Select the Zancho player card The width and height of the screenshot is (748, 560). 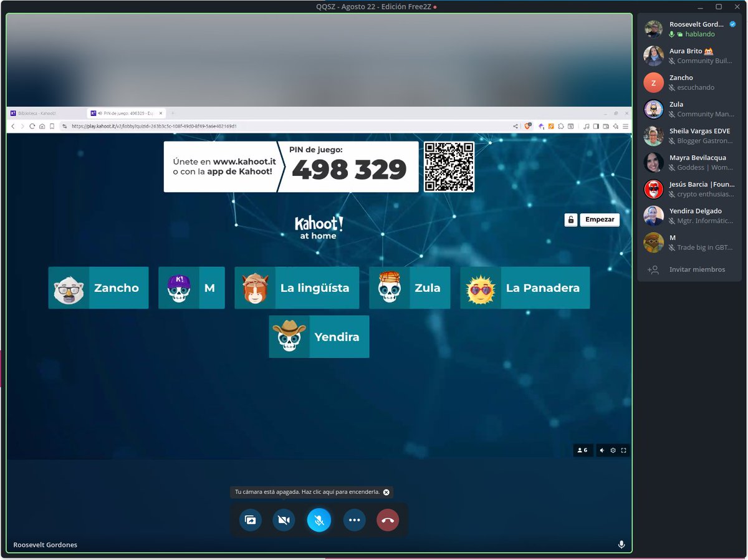click(x=98, y=287)
